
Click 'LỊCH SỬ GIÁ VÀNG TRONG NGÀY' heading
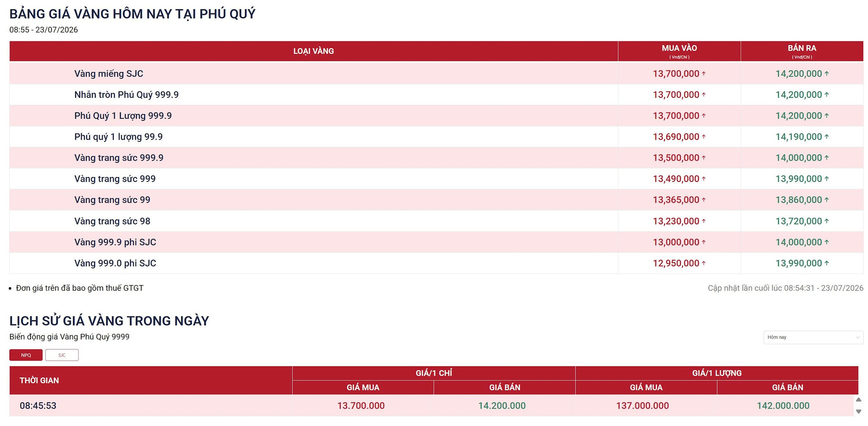coord(109,321)
